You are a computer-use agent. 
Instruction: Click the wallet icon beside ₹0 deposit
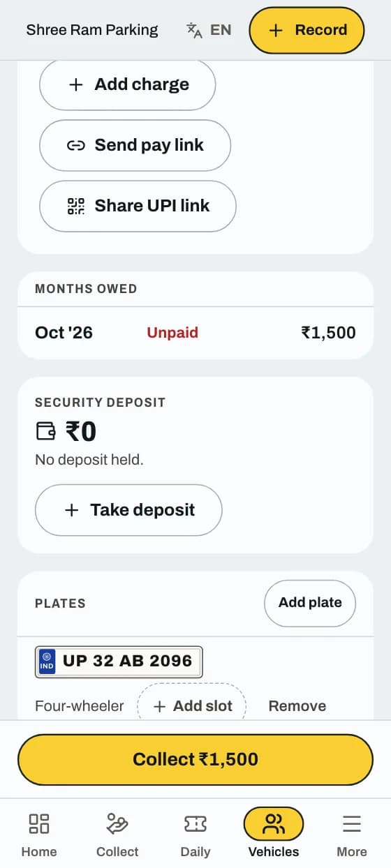(45, 432)
